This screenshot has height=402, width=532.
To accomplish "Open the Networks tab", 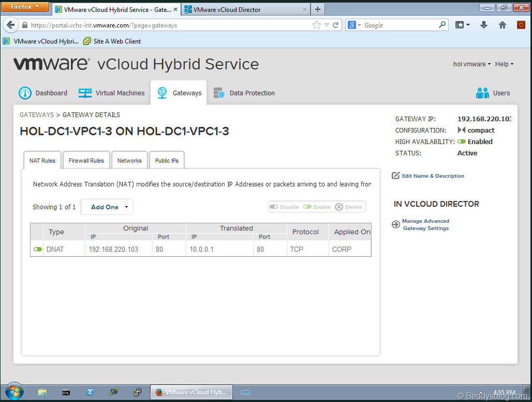I will tap(129, 161).
